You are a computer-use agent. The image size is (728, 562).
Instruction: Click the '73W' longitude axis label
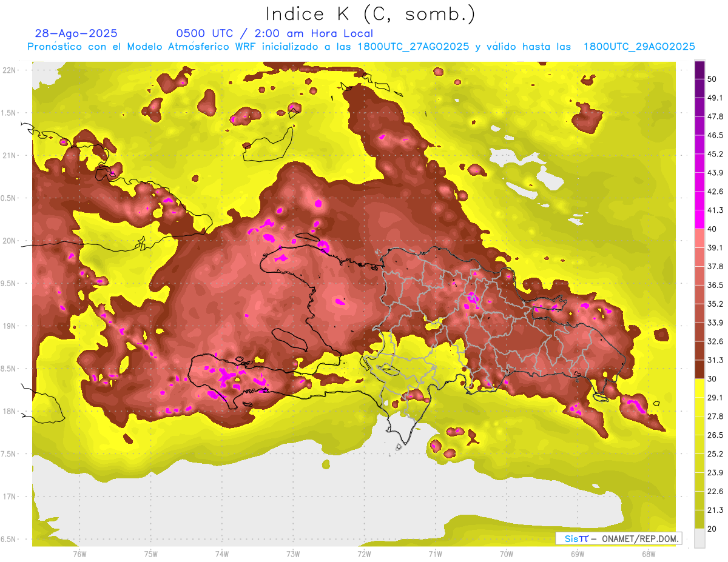coord(293,554)
